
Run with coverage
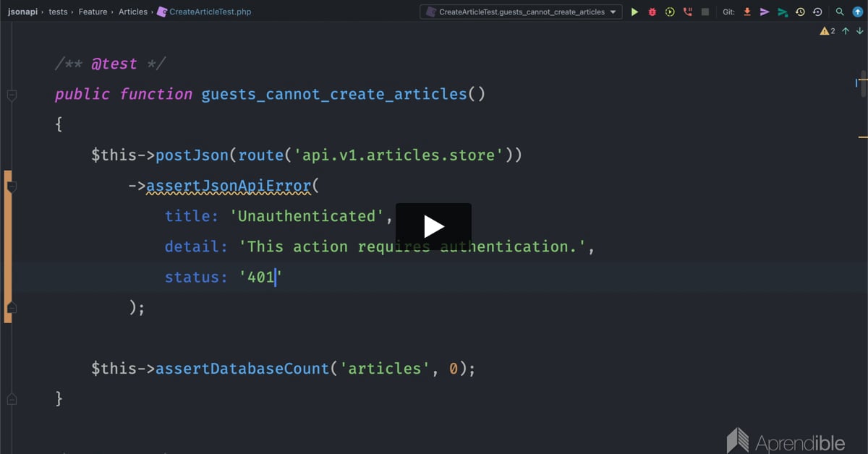[x=670, y=12]
